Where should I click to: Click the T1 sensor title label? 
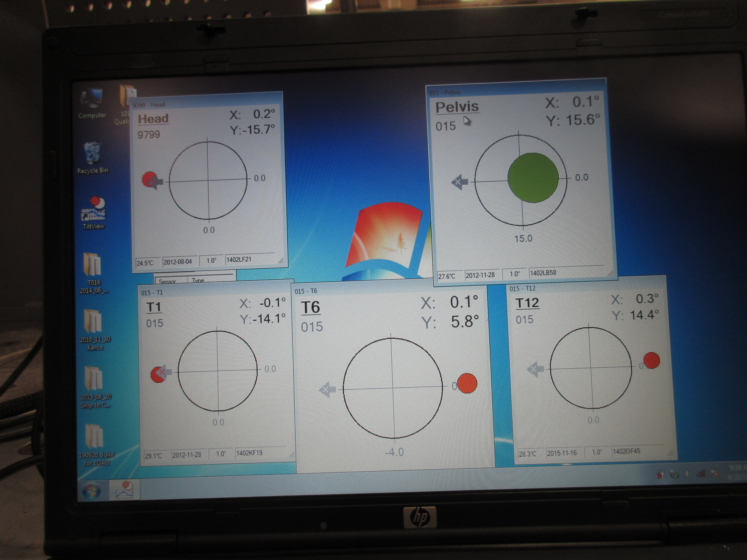154,307
